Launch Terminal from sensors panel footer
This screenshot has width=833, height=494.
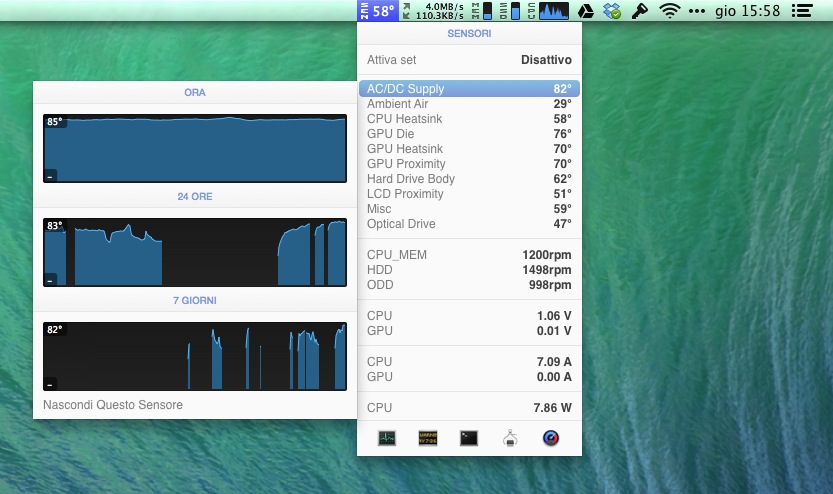coord(469,438)
